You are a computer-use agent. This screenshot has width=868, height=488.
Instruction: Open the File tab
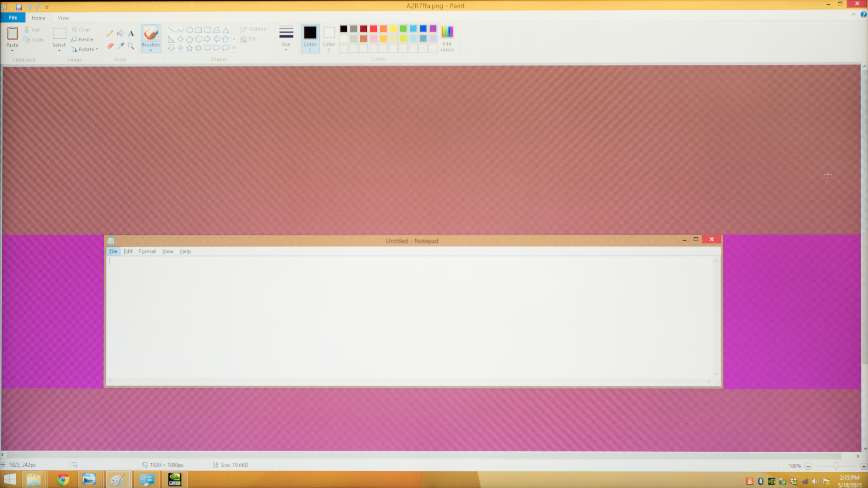(13, 18)
